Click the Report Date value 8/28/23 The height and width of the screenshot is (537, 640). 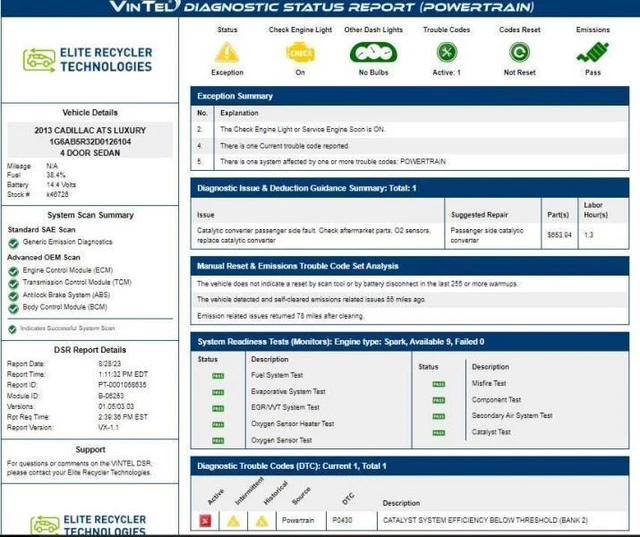click(109, 364)
